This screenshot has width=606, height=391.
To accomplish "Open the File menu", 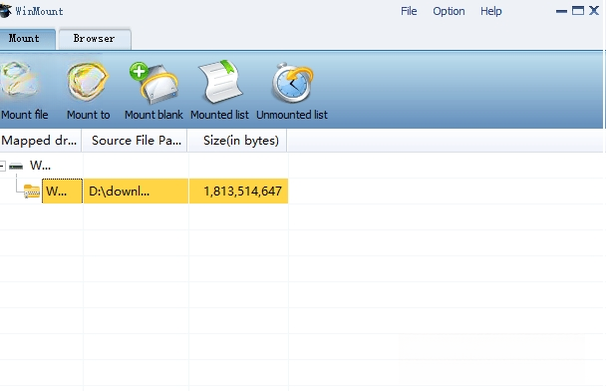I will point(409,11).
